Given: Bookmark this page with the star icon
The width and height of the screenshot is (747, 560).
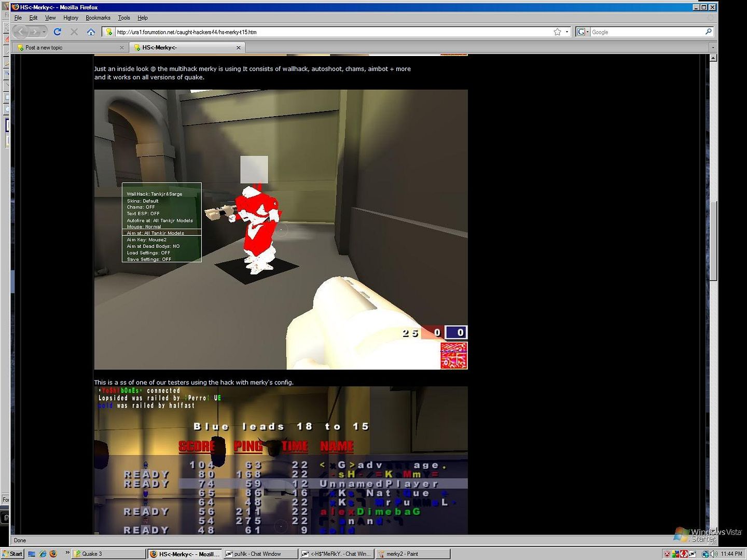Looking at the screenshot, I should click(x=557, y=32).
